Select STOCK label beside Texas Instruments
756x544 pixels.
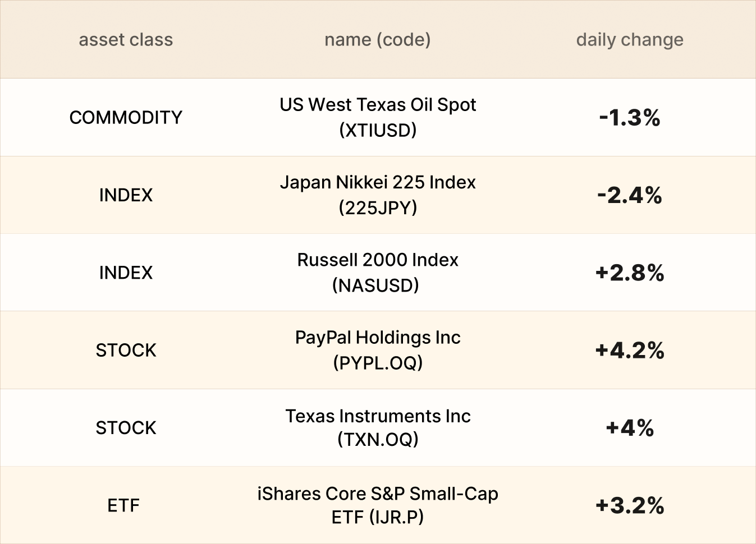(126, 428)
